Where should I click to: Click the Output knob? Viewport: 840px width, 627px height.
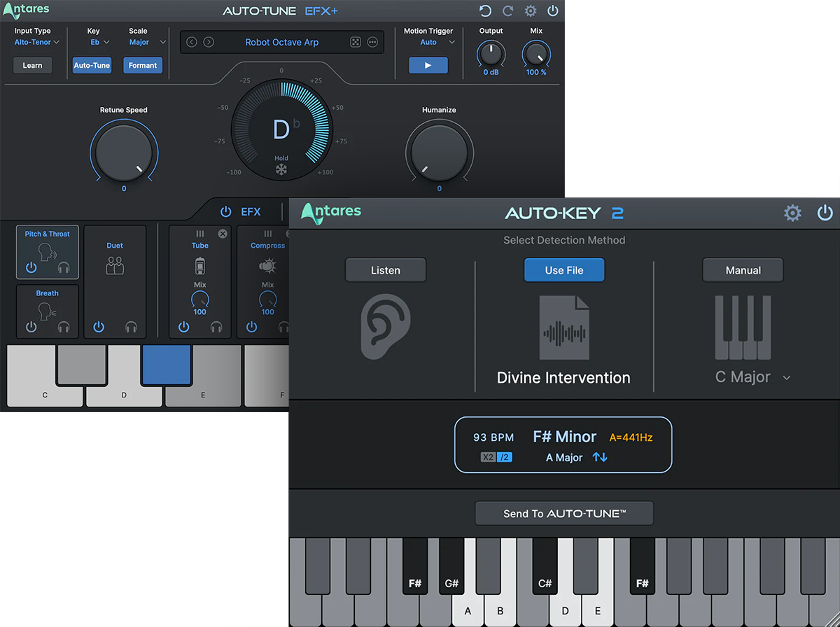coord(491,53)
